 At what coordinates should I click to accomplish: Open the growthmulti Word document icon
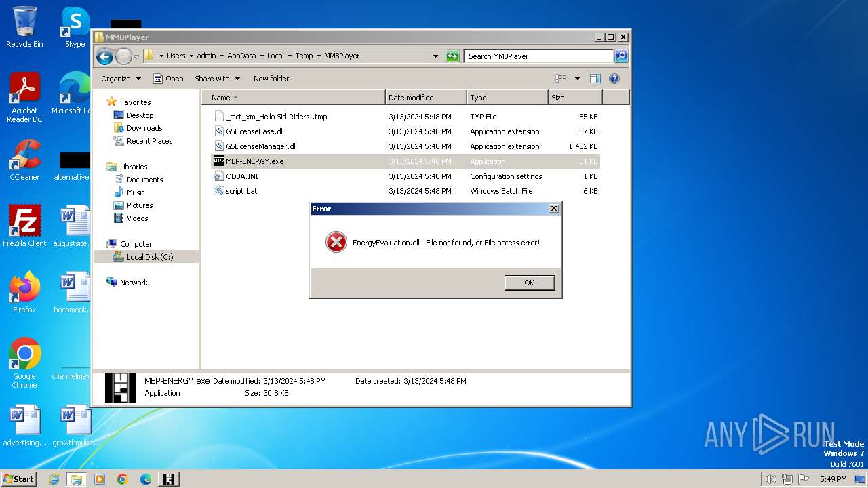75,426
